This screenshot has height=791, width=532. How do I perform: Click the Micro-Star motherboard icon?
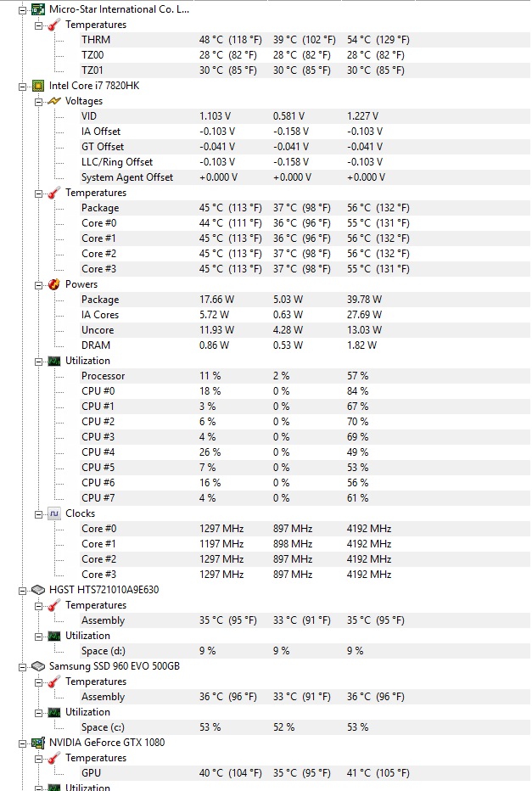[x=38, y=9]
